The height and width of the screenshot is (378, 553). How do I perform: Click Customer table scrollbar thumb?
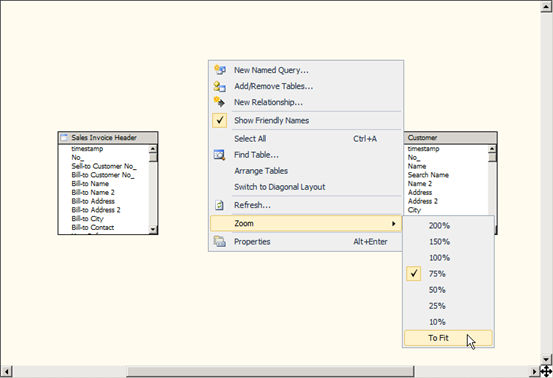(492, 157)
